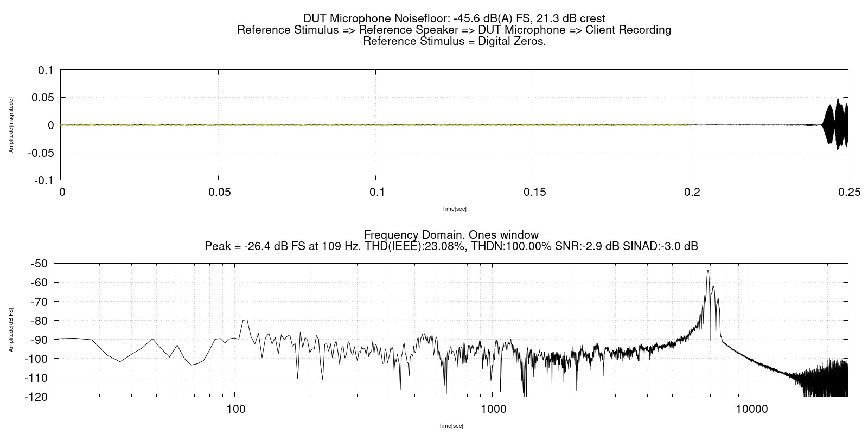Click the 'Amplitude[magnitude]' vertical axis label
The height and width of the screenshot is (434, 868).
[x=11, y=125]
